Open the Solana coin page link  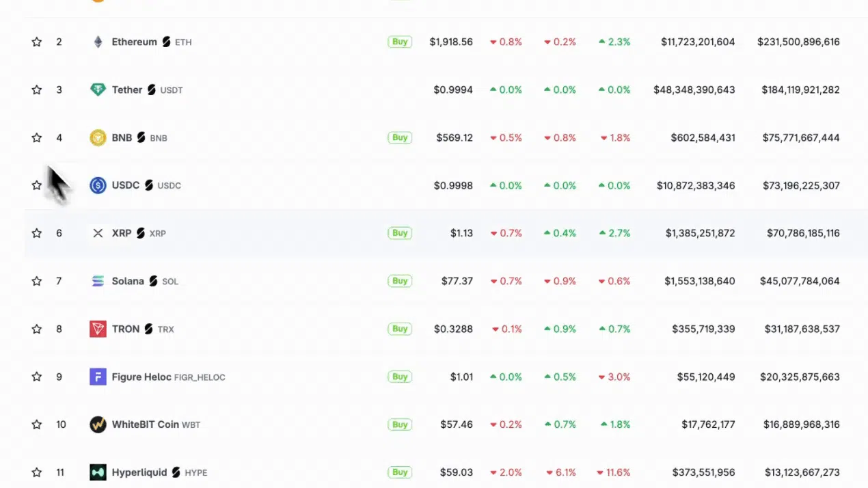128,281
